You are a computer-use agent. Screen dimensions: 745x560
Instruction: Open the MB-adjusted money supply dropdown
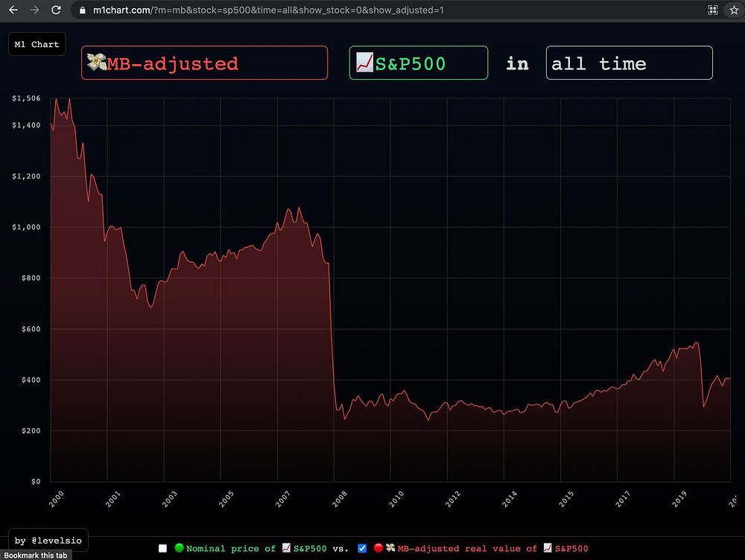[204, 63]
